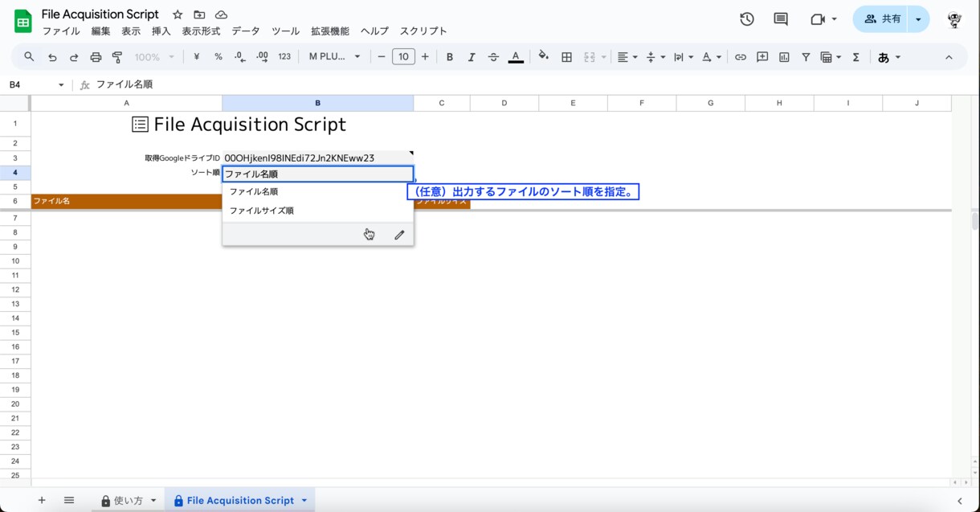Open the 挿入 menu
This screenshot has height=512, width=980.
pos(161,31)
